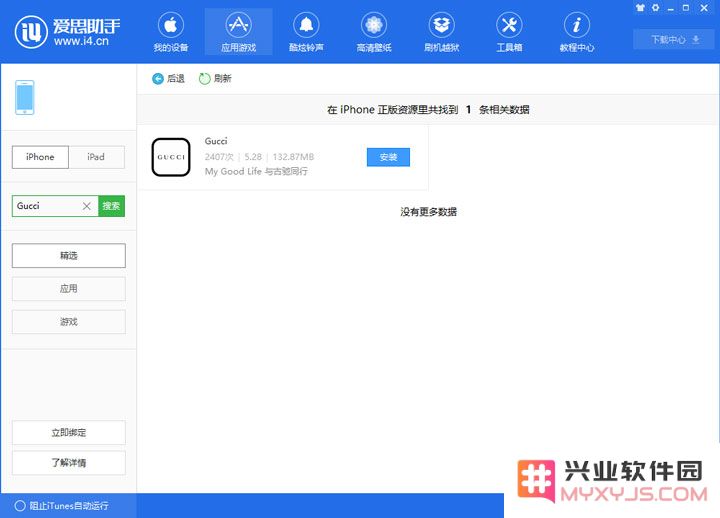Open the 我的设备 (My Device) section
The width and height of the screenshot is (720, 518).
coord(170,32)
